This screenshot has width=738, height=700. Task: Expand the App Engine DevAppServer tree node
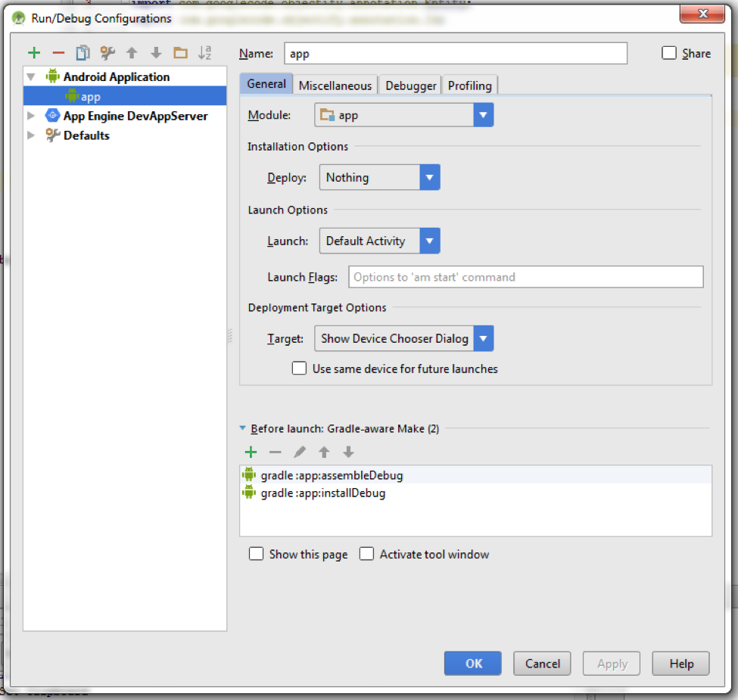(31, 116)
